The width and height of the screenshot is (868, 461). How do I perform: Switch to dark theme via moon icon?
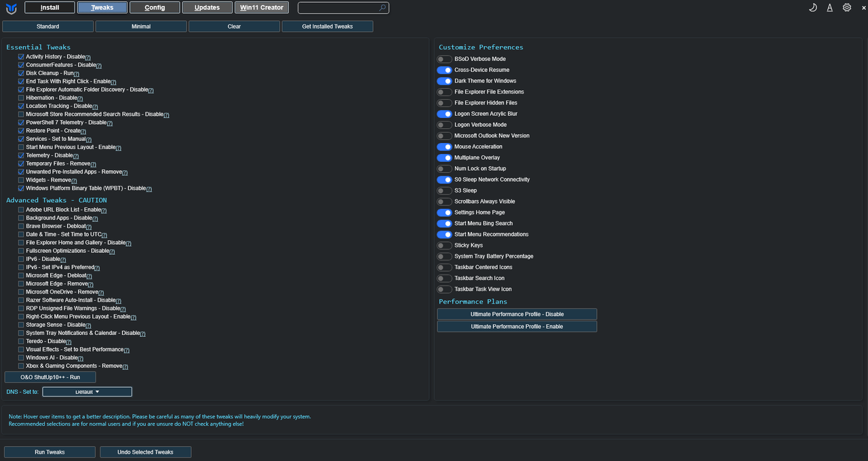(813, 7)
